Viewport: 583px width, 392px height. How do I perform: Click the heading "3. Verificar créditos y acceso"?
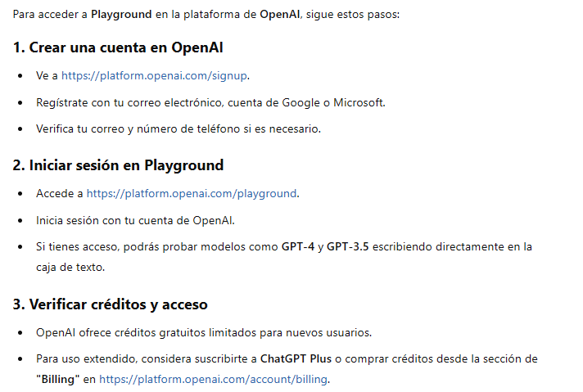[110, 304]
